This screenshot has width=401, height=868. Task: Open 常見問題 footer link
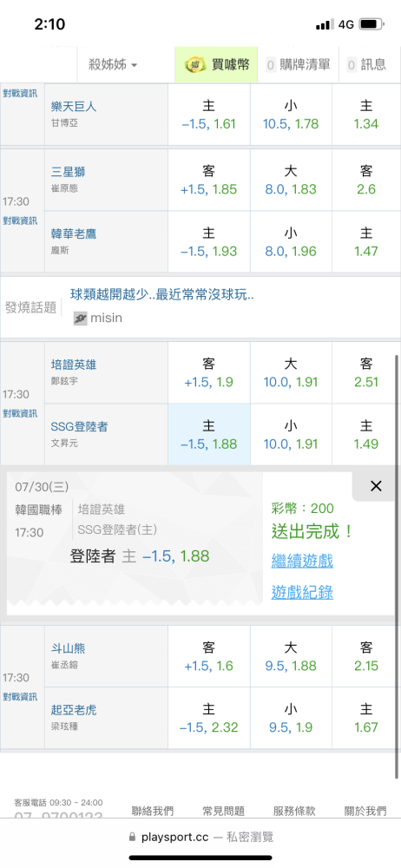[x=223, y=811]
